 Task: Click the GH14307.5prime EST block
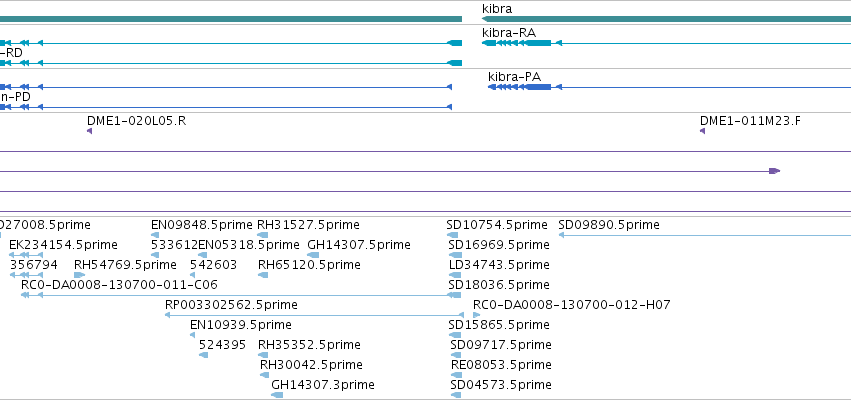click(313, 255)
